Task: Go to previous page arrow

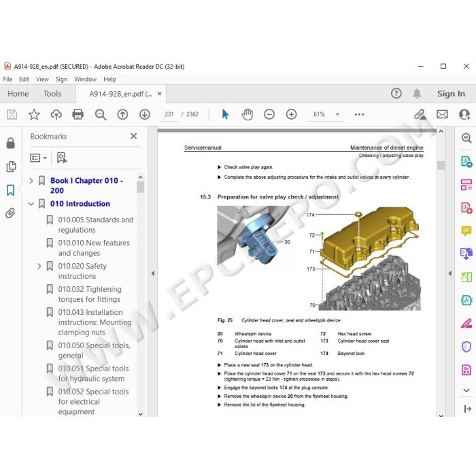Action: [122, 114]
